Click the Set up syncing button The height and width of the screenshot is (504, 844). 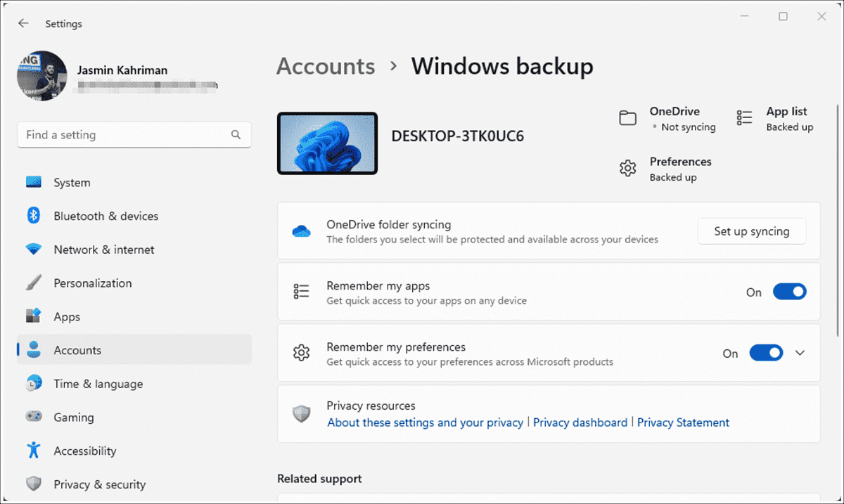click(x=752, y=231)
